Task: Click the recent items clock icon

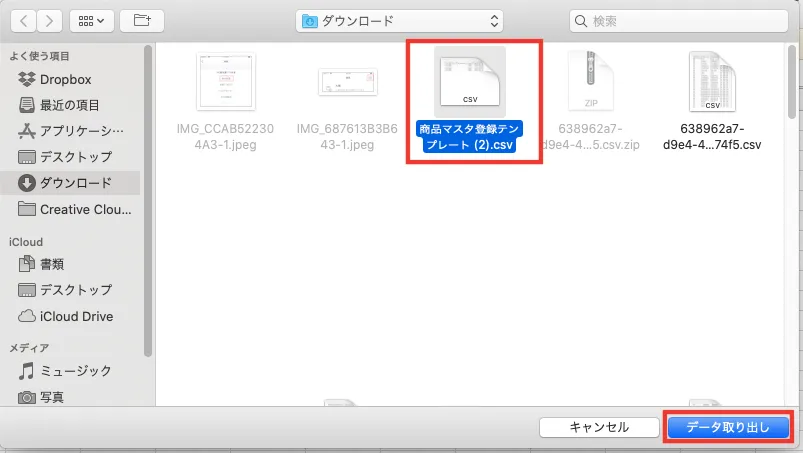Action: coord(27,105)
